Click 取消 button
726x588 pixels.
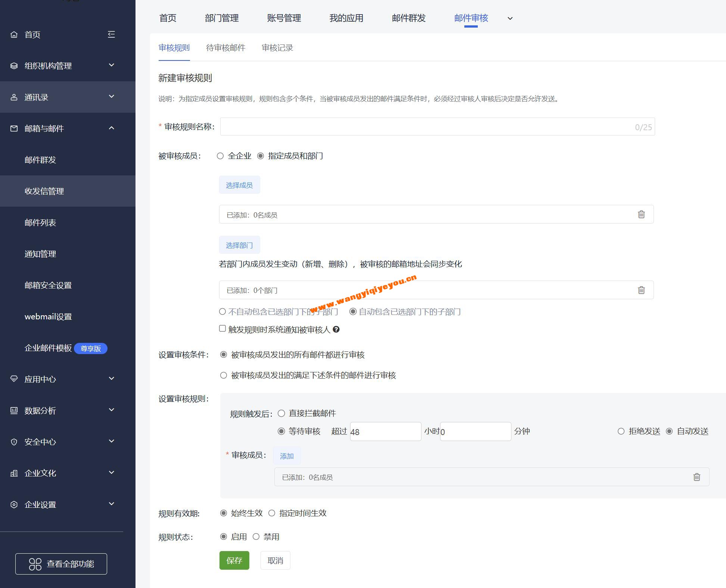click(x=275, y=560)
